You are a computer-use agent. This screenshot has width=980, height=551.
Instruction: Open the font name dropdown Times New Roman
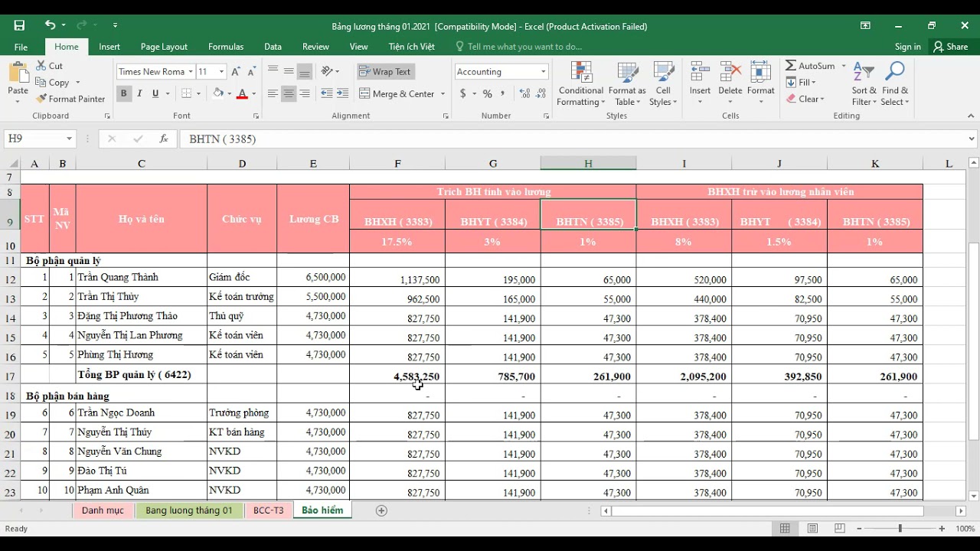point(190,72)
